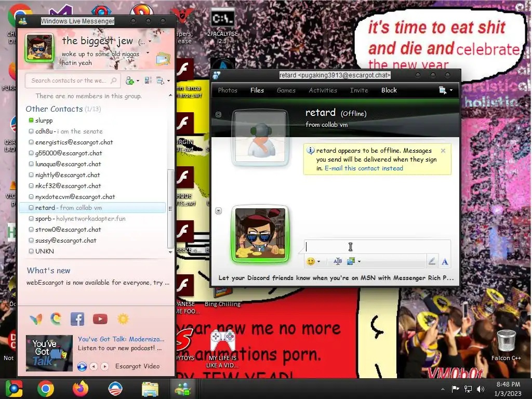Select contact cdh8u - i am the senate
532x399 pixels.
92,131
